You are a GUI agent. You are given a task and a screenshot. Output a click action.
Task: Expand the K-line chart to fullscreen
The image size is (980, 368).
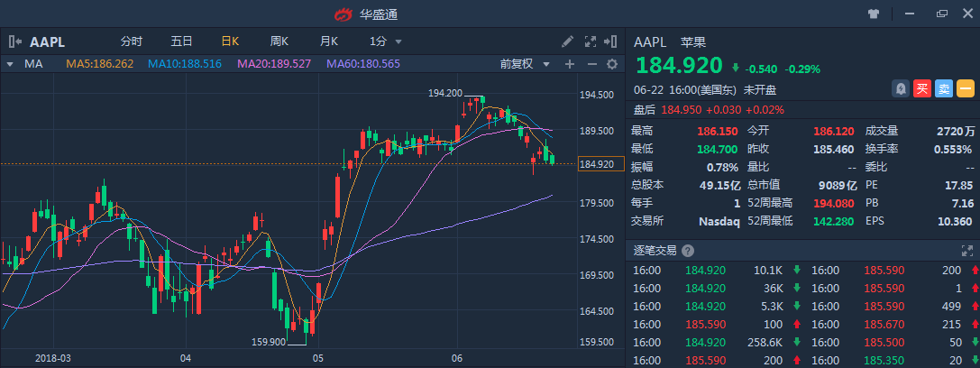coord(591,41)
